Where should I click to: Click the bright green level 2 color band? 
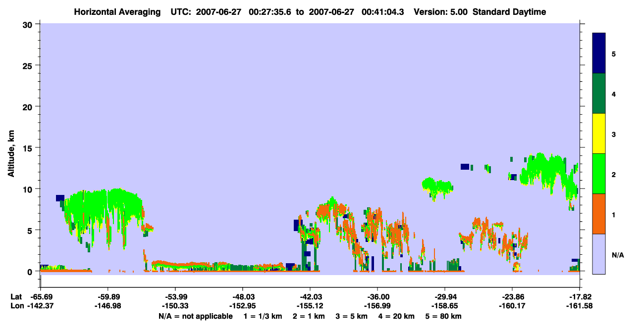[x=599, y=174]
